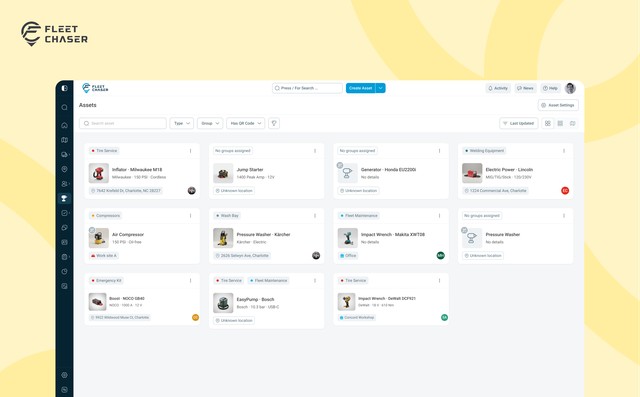Click the 7642 Kinfield Dr address chip
640x397 pixels.
click(126, 191)
